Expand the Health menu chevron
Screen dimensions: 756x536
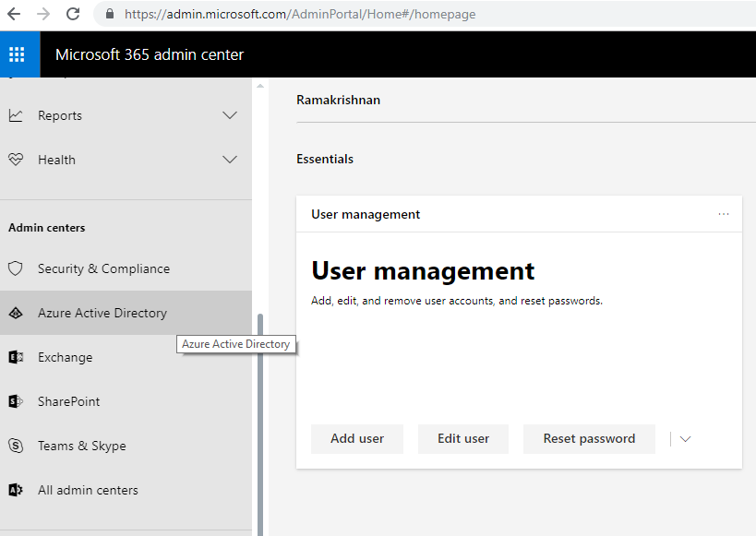pos(230,160)
